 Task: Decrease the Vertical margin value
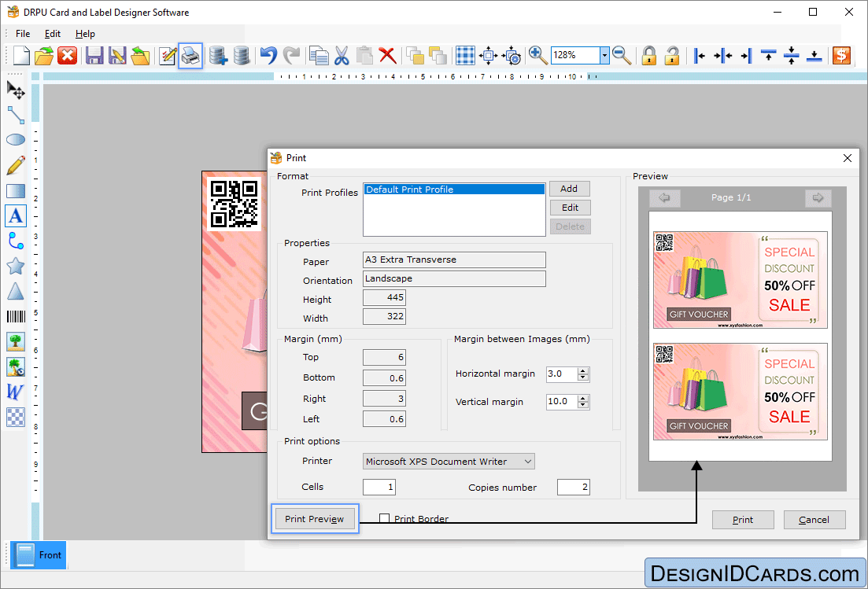point(583,406)
